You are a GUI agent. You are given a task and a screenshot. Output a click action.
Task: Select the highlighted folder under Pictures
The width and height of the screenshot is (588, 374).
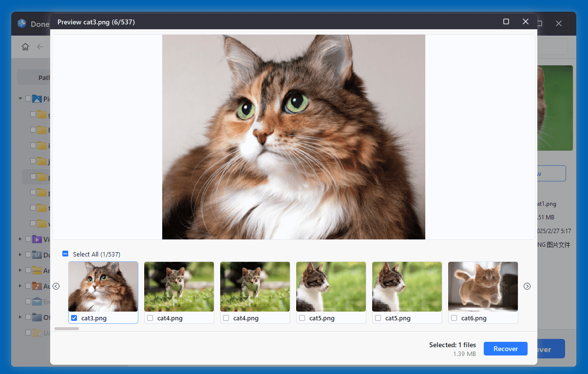click(x=41, y=177)
